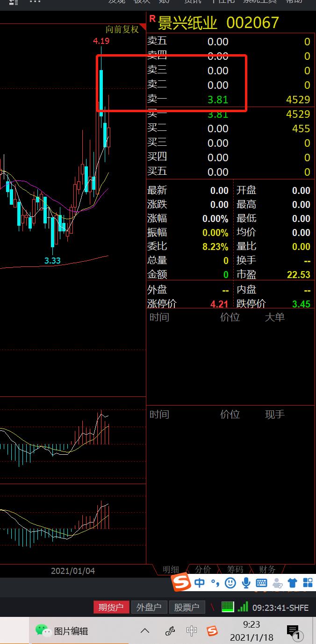Click the 开盘 label
Viewport: 316px width, 644px height.
(247, 190)
